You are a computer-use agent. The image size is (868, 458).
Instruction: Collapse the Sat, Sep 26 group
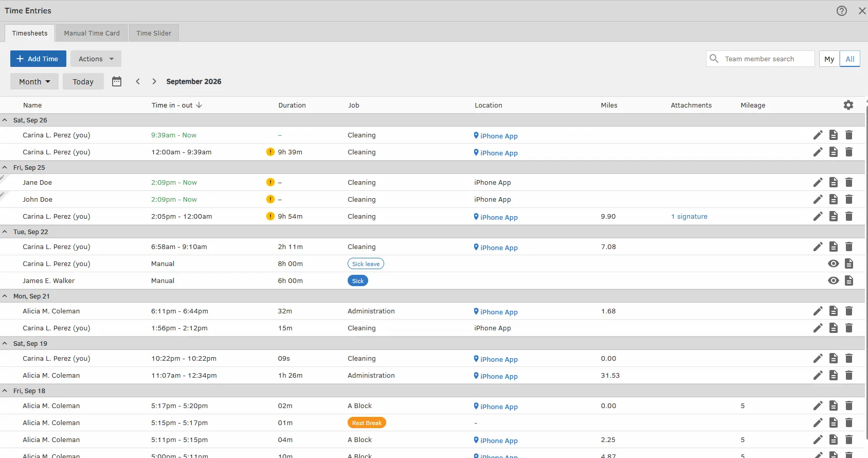pyautogui.click(x=5, y=120)
